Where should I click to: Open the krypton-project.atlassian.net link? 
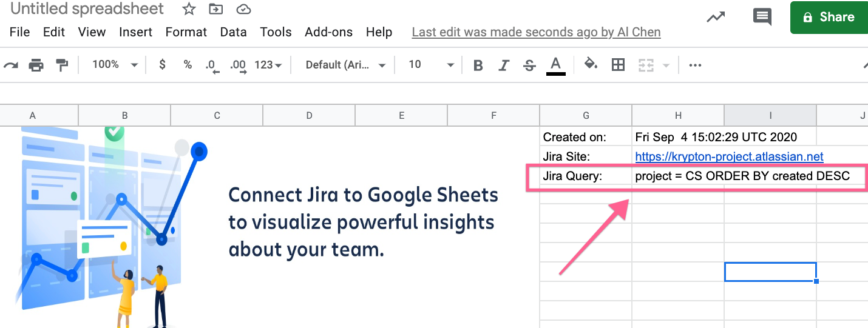[x=729, y=156]
